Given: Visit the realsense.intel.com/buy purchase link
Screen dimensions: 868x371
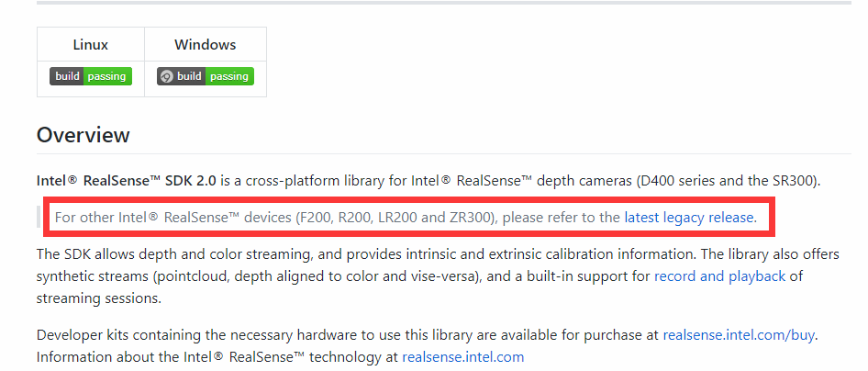Looking at the screenshot, I should [x=739, y=336].
